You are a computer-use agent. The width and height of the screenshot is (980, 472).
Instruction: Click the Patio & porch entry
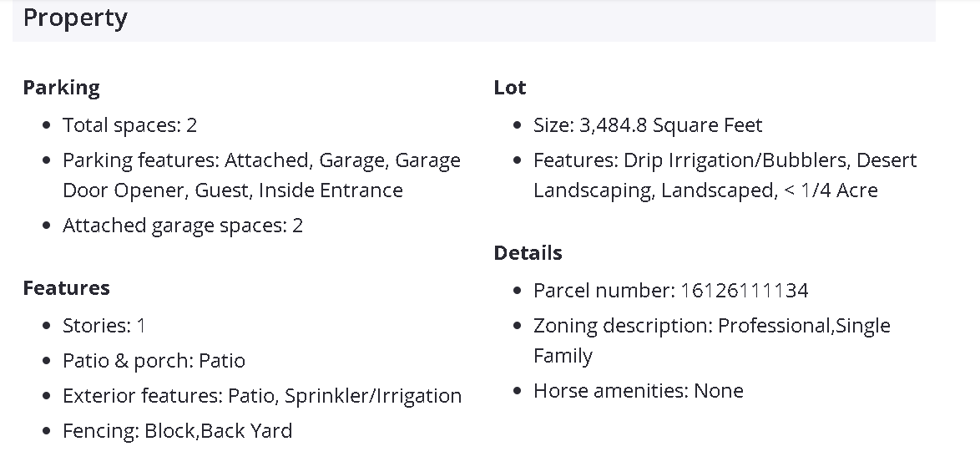(154, 361)
